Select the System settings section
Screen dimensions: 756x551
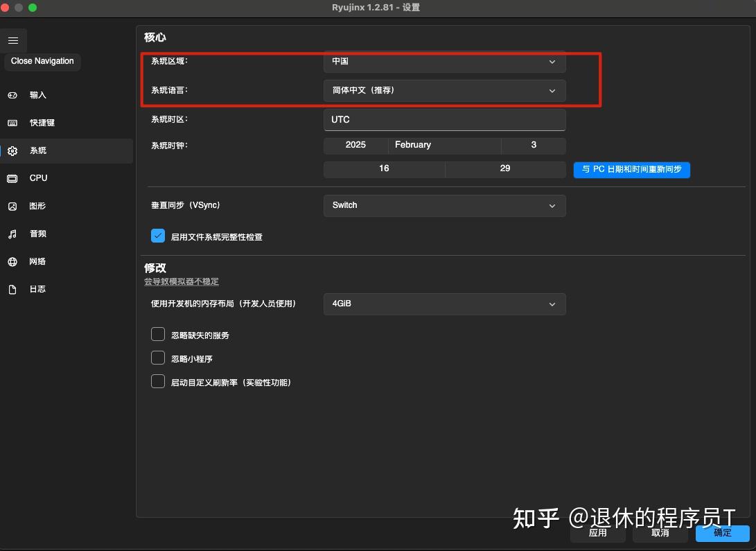[37, 150]
